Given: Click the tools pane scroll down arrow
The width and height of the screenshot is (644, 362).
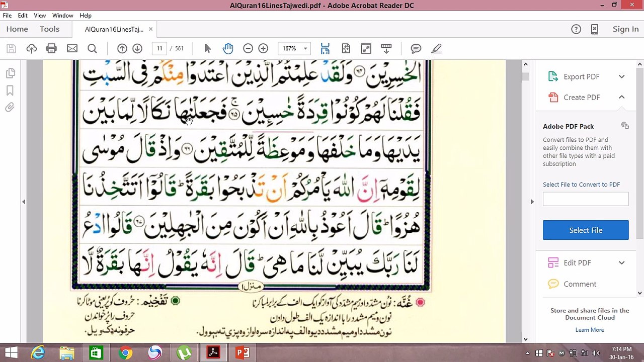Looking at the screenshot, I should 640,293.
